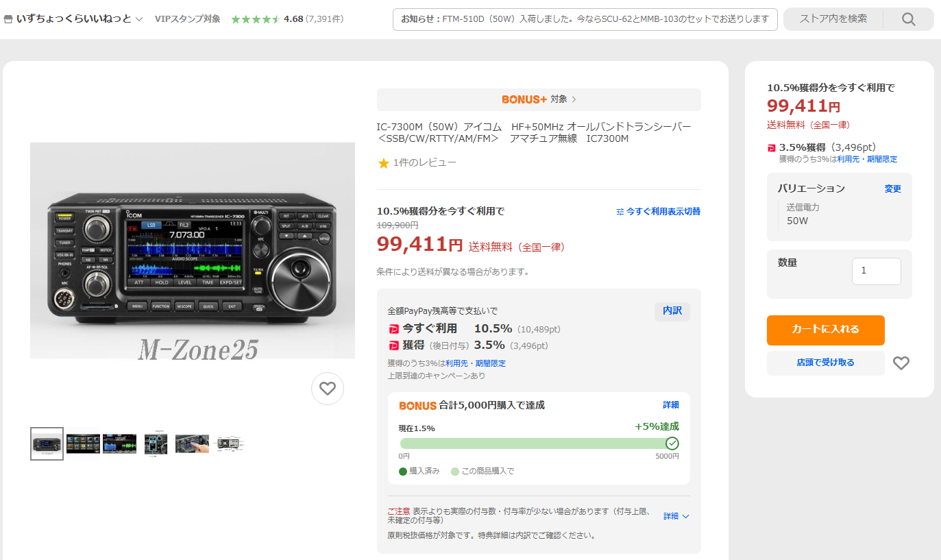
Task: Open the お知らせ FTM-510D announcement banner
Action: pyautogui.click(x=585, y=19)
